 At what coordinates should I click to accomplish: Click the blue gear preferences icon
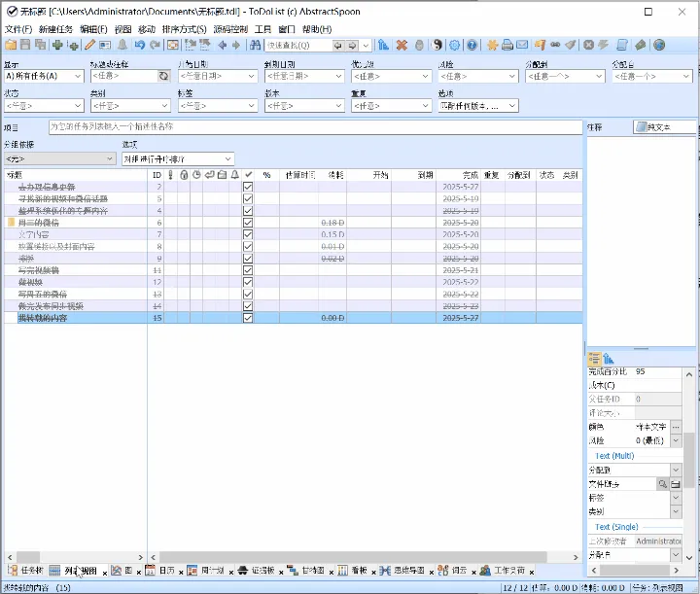(454, 45)
